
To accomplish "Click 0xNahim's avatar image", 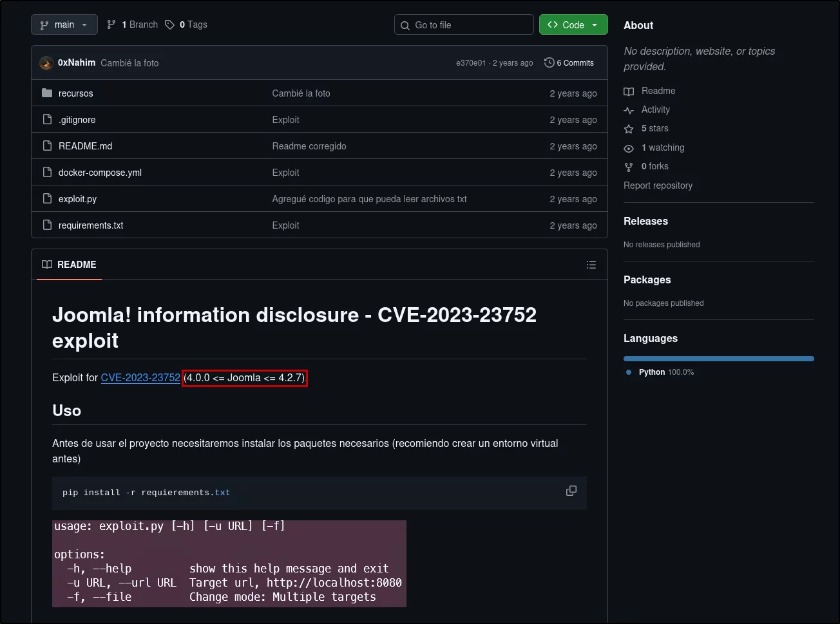I will [46, 62].
